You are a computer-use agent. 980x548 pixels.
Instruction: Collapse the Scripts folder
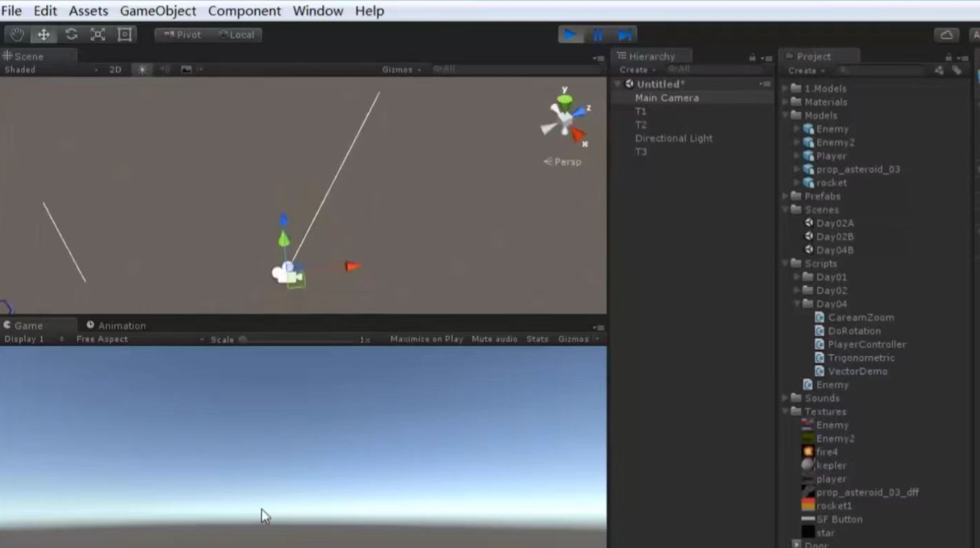[x=785, y=263]
